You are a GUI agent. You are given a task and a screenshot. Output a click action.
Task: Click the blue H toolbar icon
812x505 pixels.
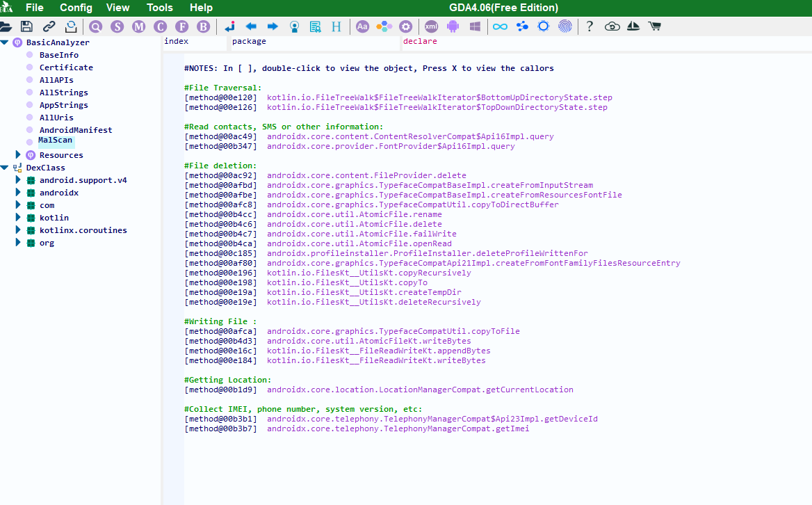(x=336, y=26)
